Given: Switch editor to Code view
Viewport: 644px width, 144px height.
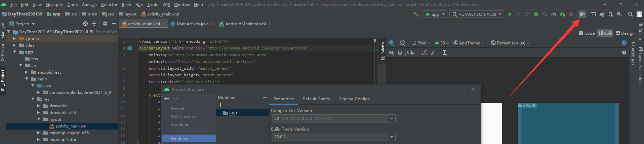Looking at the screenshot, I should pyautogui.click(x=587, y=33).
